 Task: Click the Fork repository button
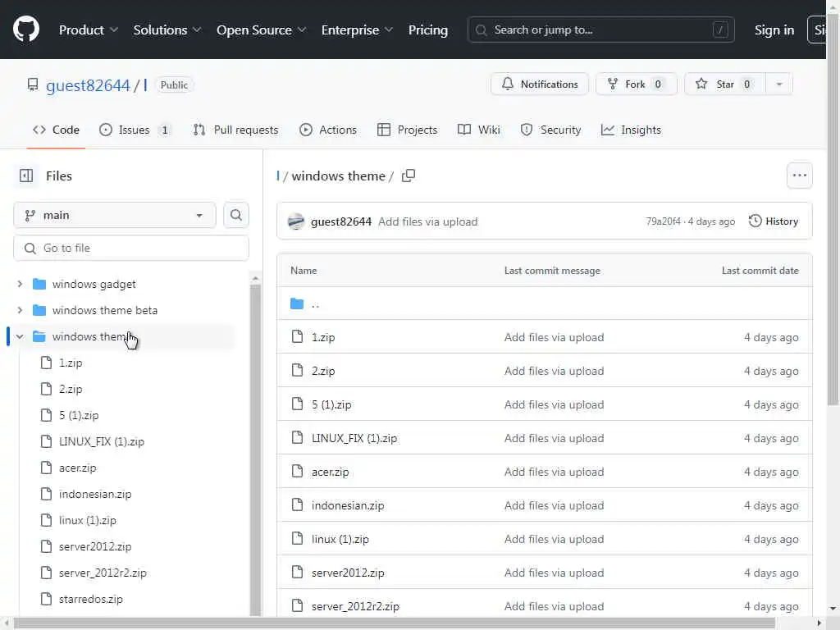tap(636, 84)
